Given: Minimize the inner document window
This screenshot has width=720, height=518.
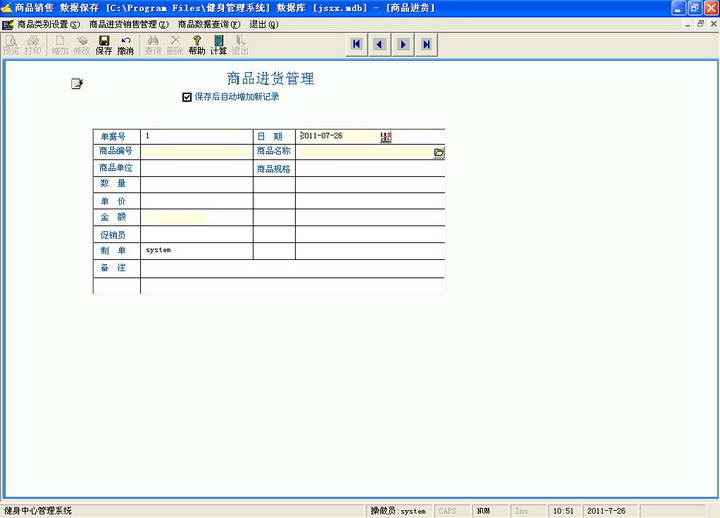Looking at the screenshot, I should (x=687, y=24).
